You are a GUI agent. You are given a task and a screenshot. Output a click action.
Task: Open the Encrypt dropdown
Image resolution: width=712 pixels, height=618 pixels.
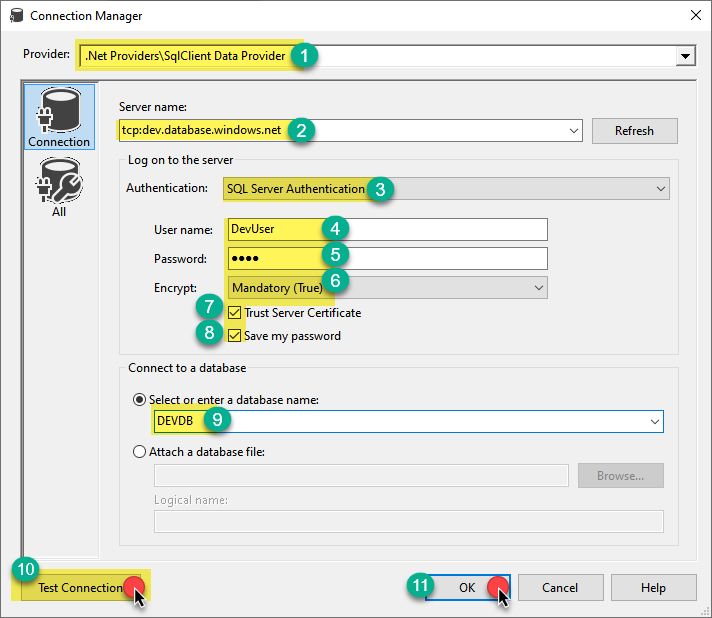(539, 287)
